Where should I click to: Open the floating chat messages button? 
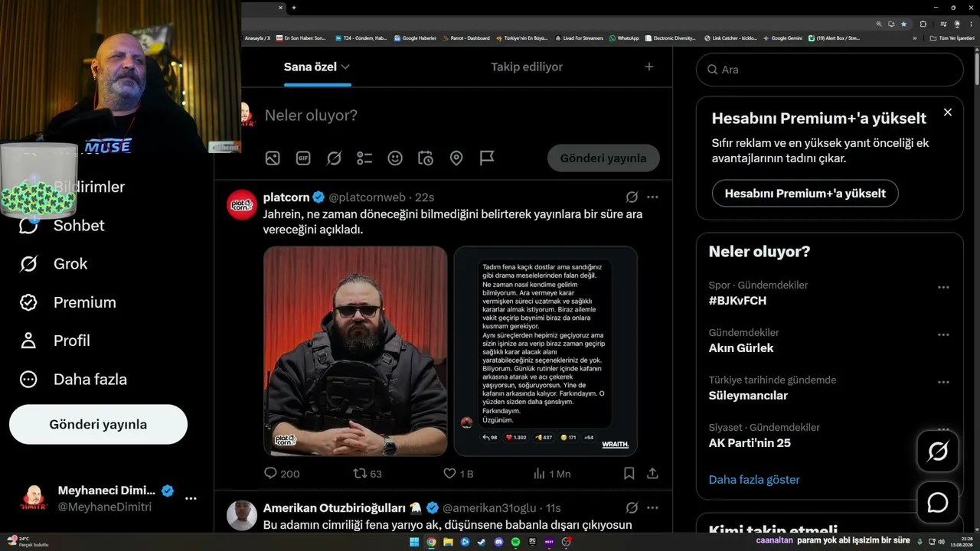[x=938, y=503]
